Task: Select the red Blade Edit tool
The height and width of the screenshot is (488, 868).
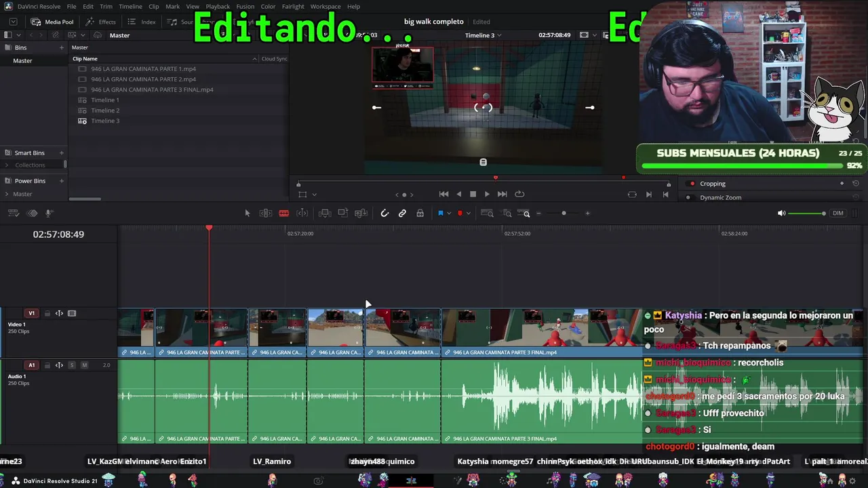Action: (x=284, y=213)
